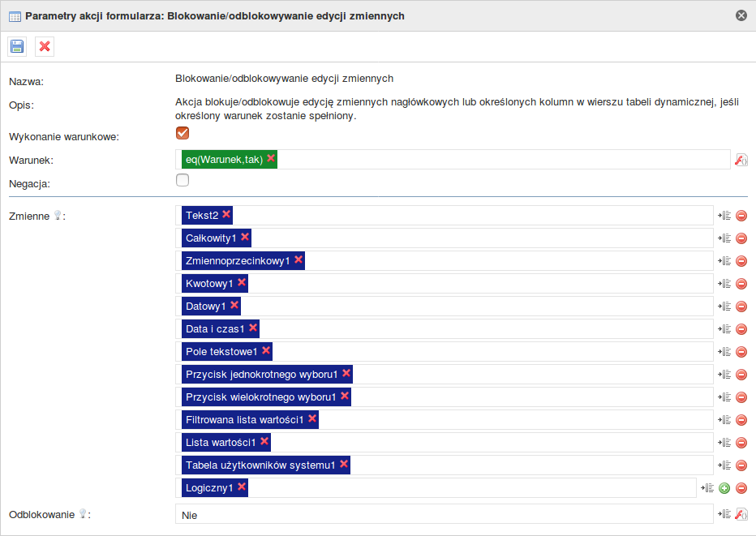This screenshot has height=536, width=756.
Task: Open variable picker for Przycisk wielokrotnego wyboru1 row
Action: click(x=724, y=397)
